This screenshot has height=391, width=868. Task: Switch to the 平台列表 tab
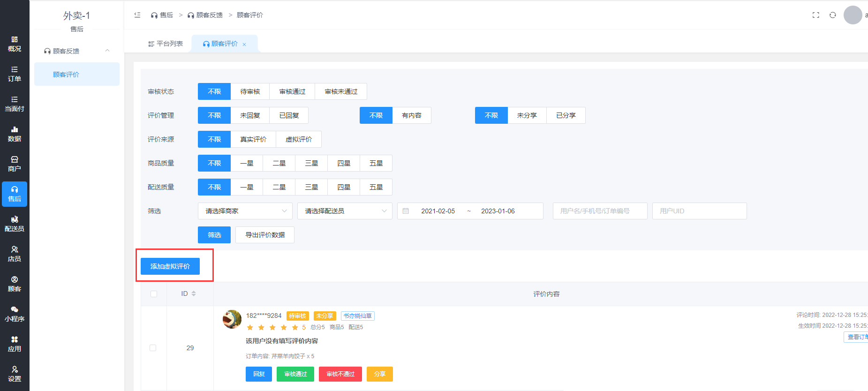pos(166,44)
